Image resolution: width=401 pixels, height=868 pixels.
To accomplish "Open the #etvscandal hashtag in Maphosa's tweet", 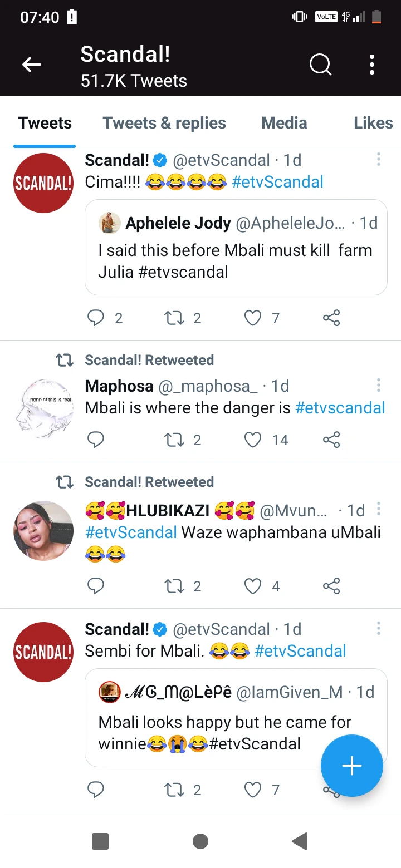I will click(340, 408).
